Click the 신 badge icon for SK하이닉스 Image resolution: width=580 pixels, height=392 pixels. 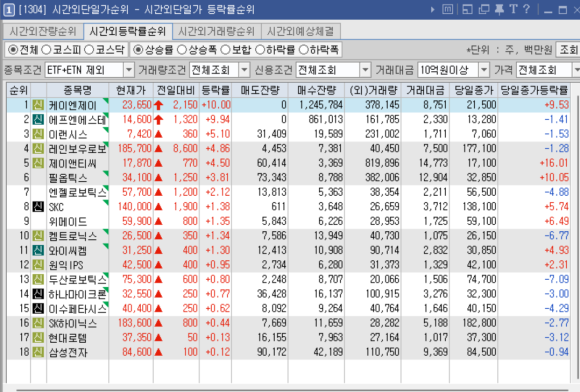point(38,323)
